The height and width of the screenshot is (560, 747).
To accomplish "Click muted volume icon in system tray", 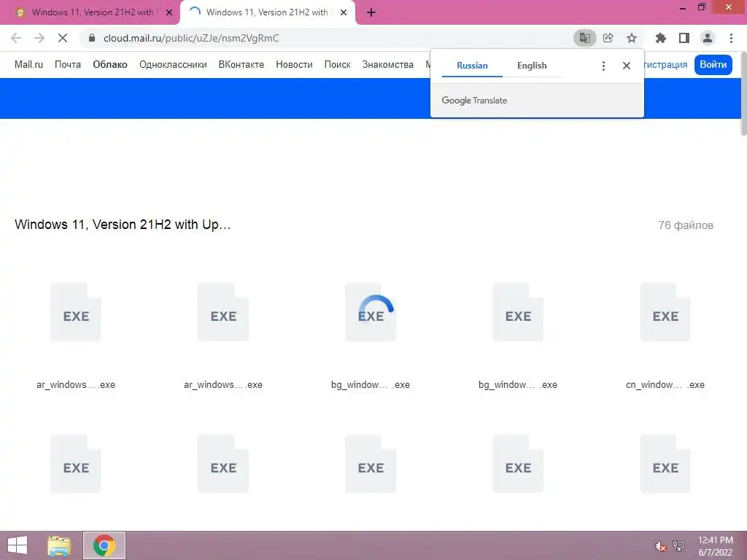I will point(660,546).
